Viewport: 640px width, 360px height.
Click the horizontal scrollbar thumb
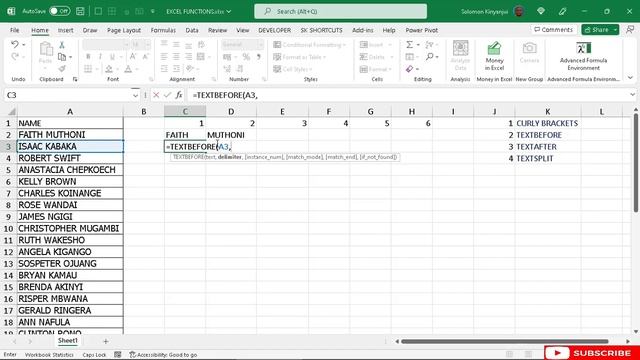pos(504,341)
